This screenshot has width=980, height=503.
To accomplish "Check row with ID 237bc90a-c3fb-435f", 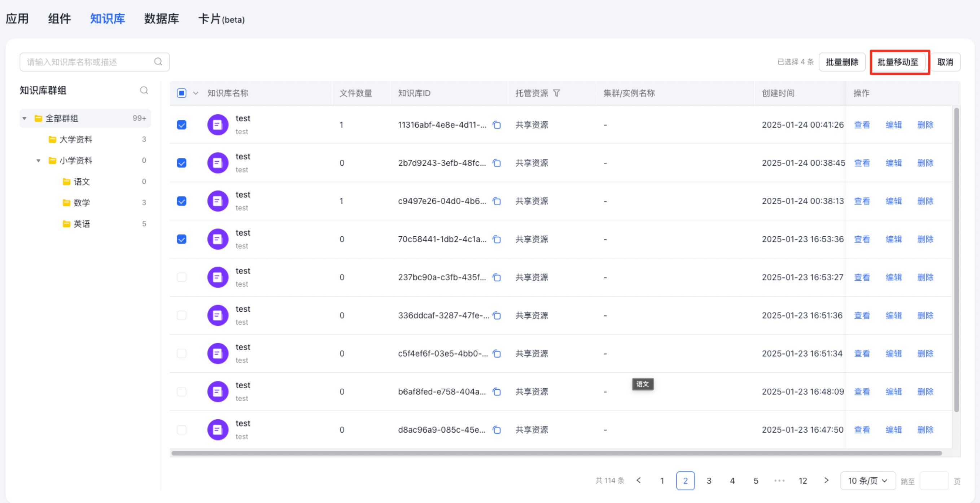I will [x=181, y=277].
